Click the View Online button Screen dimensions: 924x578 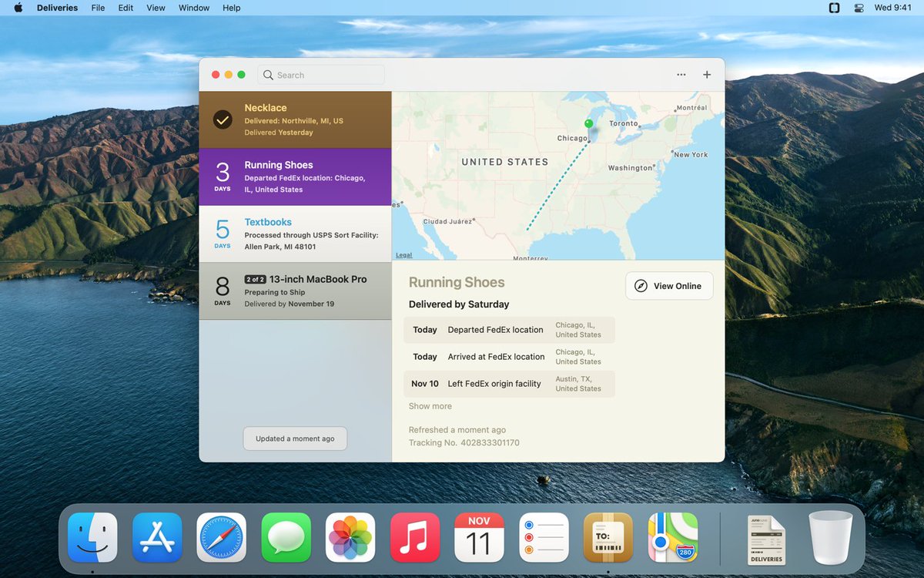pos(669,286)
